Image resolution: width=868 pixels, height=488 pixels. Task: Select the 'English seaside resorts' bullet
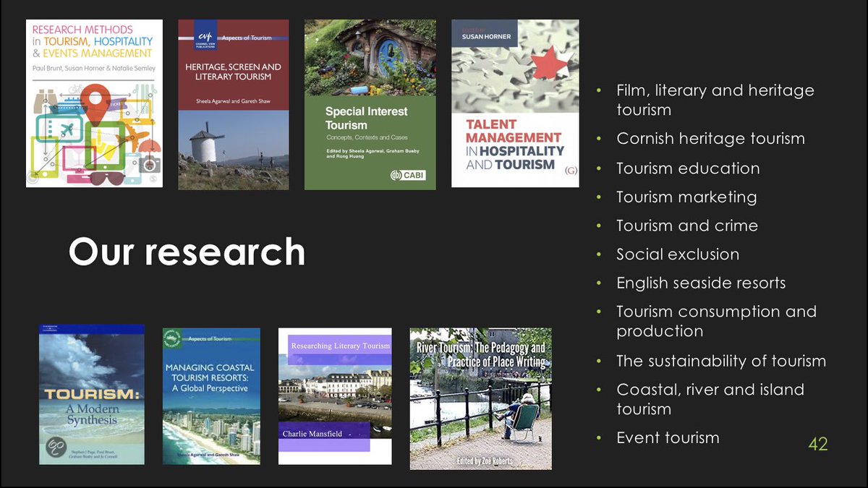point(701,283)
